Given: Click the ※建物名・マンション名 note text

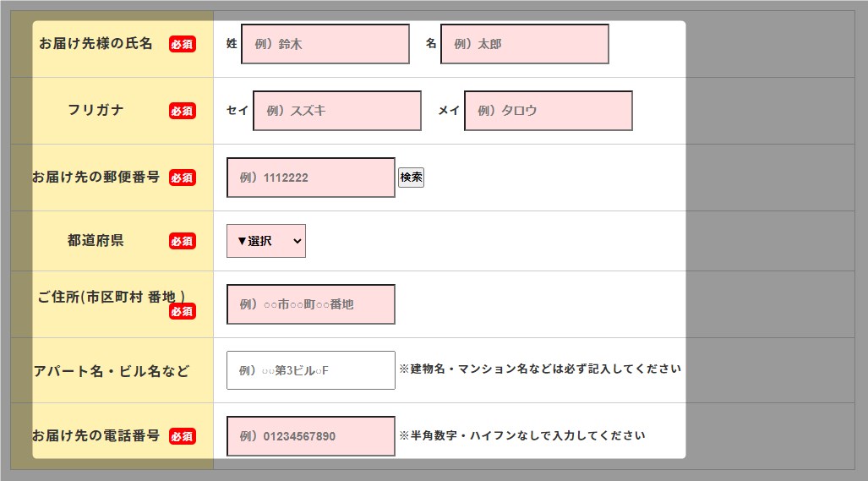Looking at the screenshot, I should (x=540, y=369).
